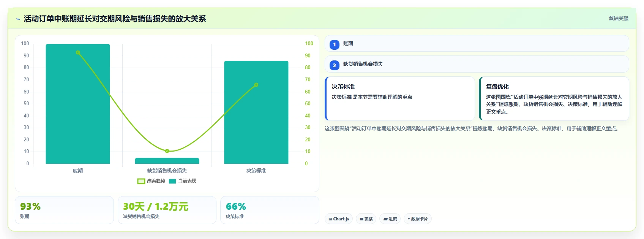Click the 数据卡片 tag

(x=418, y=219)
